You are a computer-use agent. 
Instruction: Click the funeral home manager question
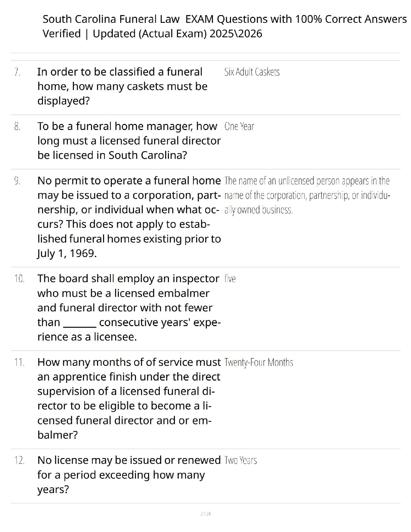click(x=129, y=141)
